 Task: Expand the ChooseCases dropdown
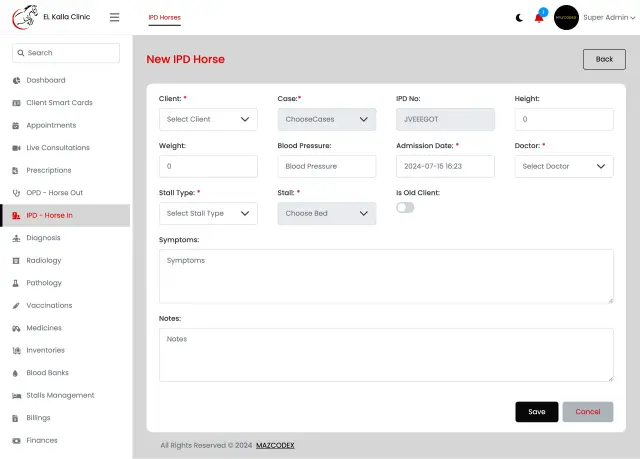[x=327, y=120]
